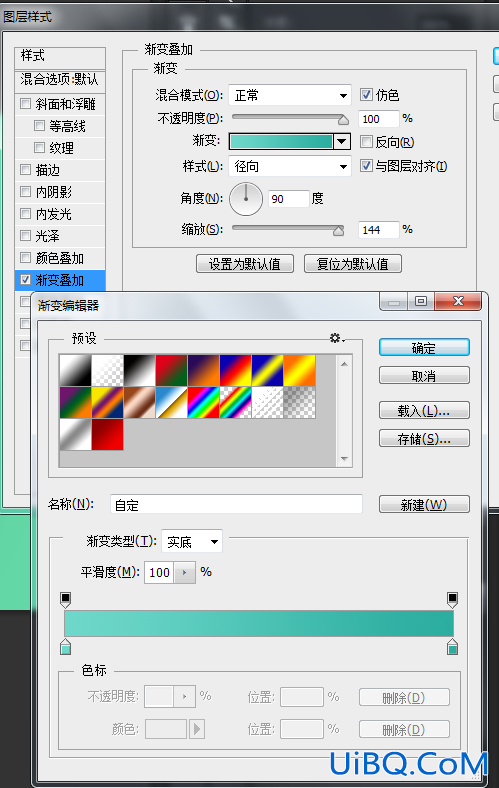Click the 不透明度 opacity slider handle
The width and height of the screenshot is (499, 788).
click(343, 120)
